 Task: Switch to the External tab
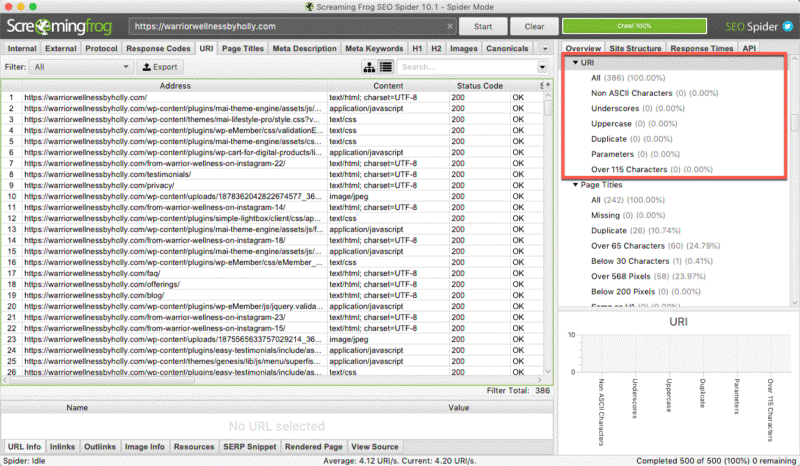click(60, 48)
